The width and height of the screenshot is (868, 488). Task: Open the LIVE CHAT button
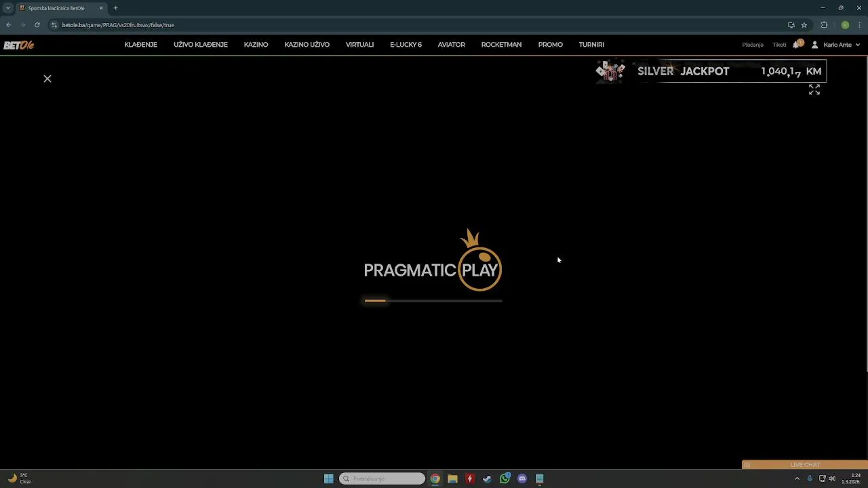tap(805, 465)
